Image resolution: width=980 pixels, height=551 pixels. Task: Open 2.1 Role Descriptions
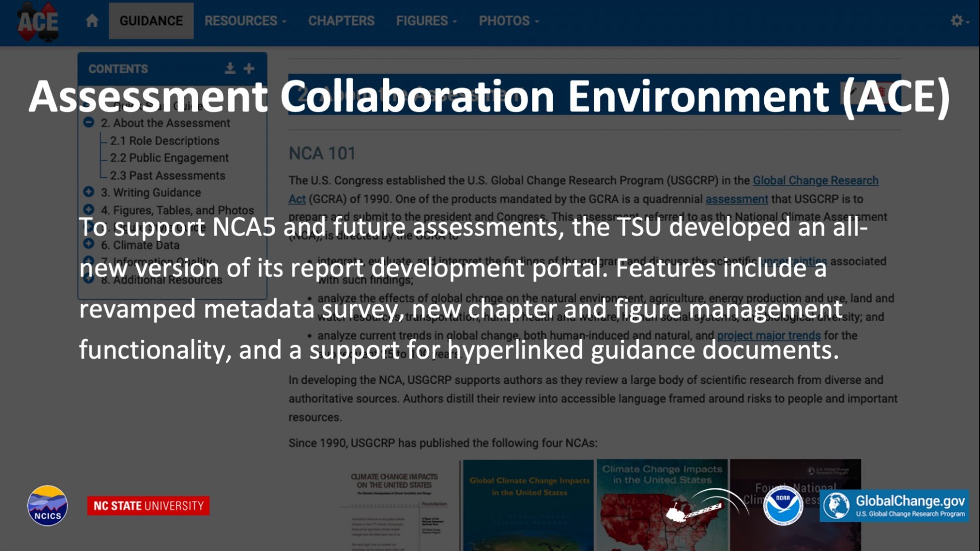click(x=164, y=141)
